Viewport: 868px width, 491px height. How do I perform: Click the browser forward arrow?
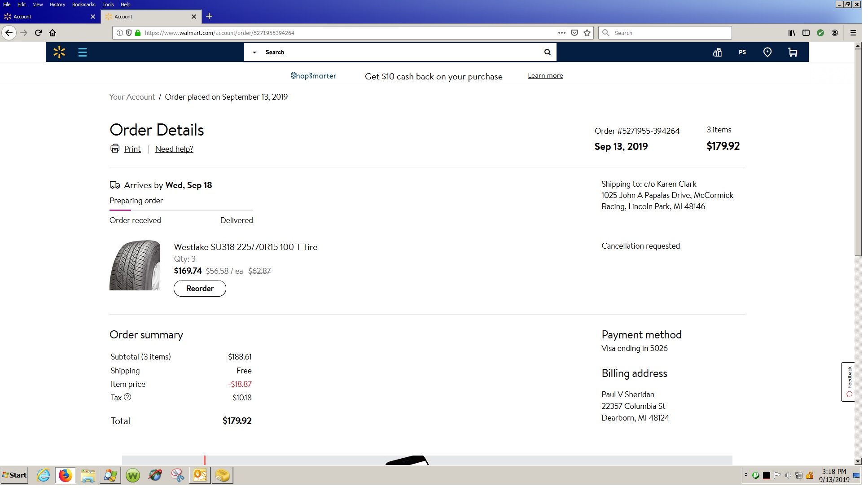click(x=24, y=33)
